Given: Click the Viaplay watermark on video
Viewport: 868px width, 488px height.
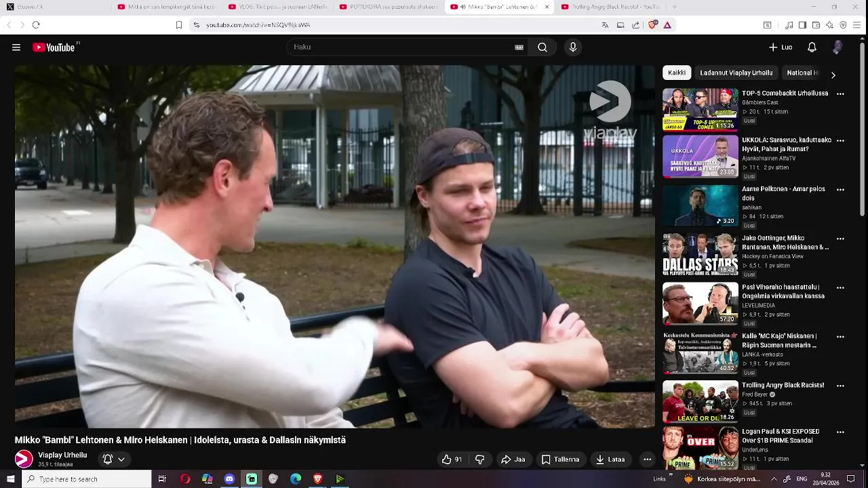Looking at the screenshot, I should click(x=610, y=110).
